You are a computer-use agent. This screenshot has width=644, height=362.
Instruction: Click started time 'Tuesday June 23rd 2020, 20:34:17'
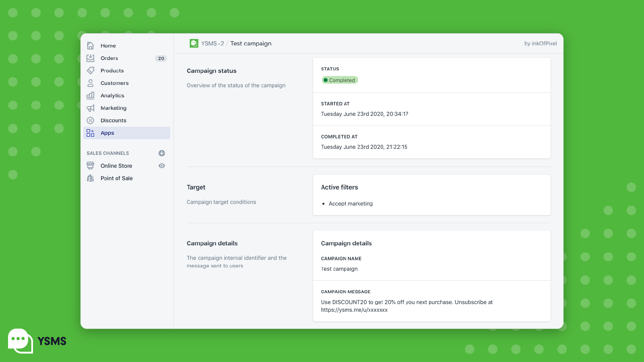[x=365, y=114]
